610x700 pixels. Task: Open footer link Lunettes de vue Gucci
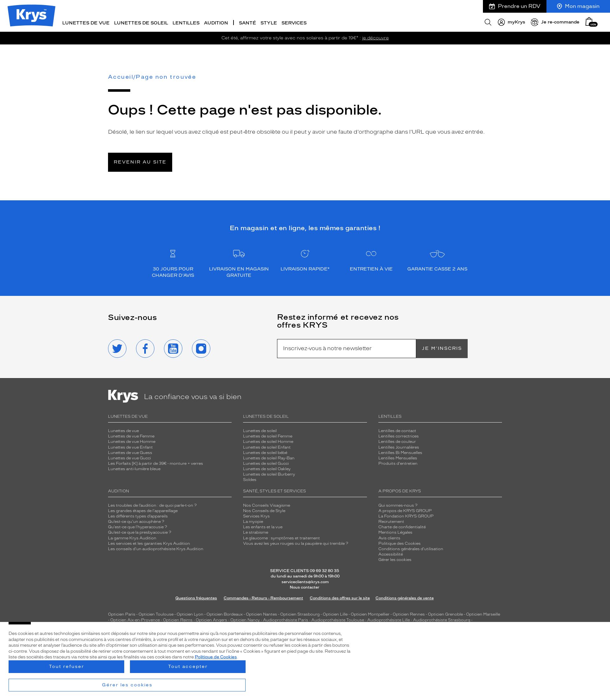click(129, 458)
